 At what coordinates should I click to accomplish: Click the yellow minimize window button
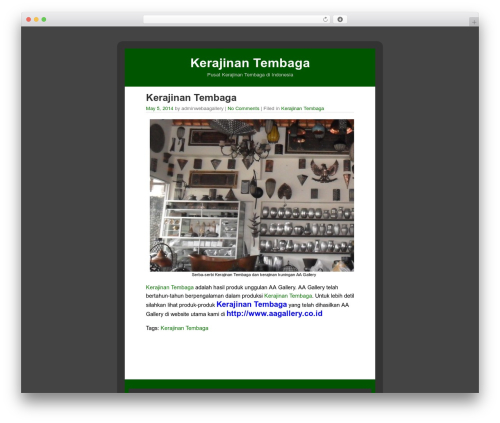point(36,19)
